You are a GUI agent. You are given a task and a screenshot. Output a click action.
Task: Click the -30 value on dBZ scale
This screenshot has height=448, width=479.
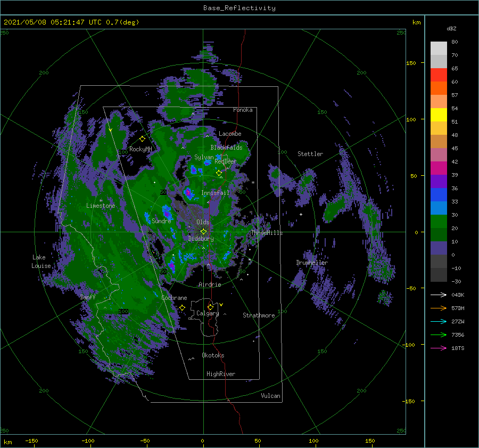456,281
